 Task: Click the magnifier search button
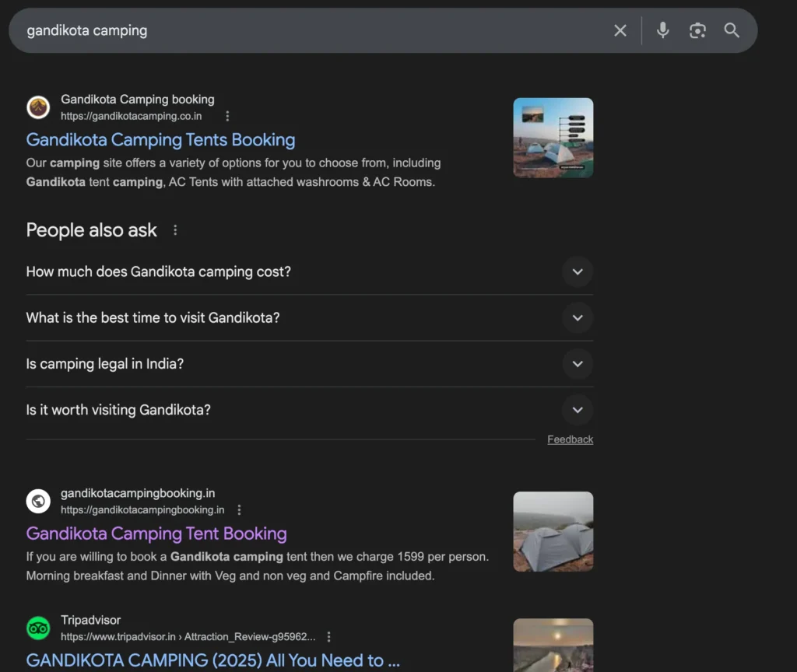coord(731,30)
